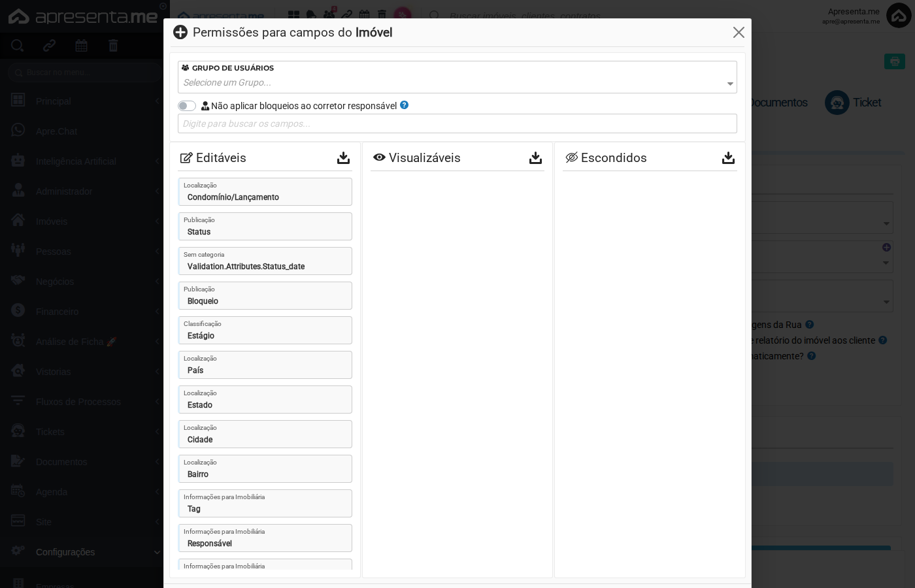The width and height of the screenshot is (915, 588).
Task: Select the Responsável field card
Action: [265, 538]
